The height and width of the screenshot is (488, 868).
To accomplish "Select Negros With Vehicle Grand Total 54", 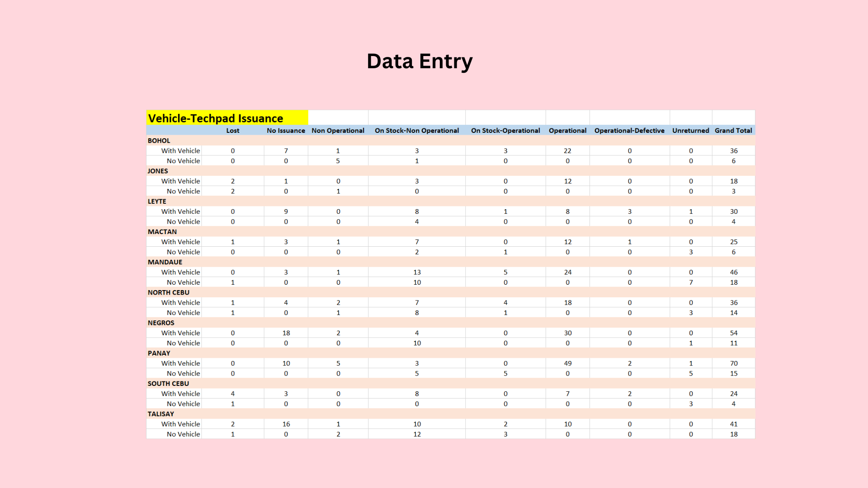I will pyautogui.click(x=734, y=333).
